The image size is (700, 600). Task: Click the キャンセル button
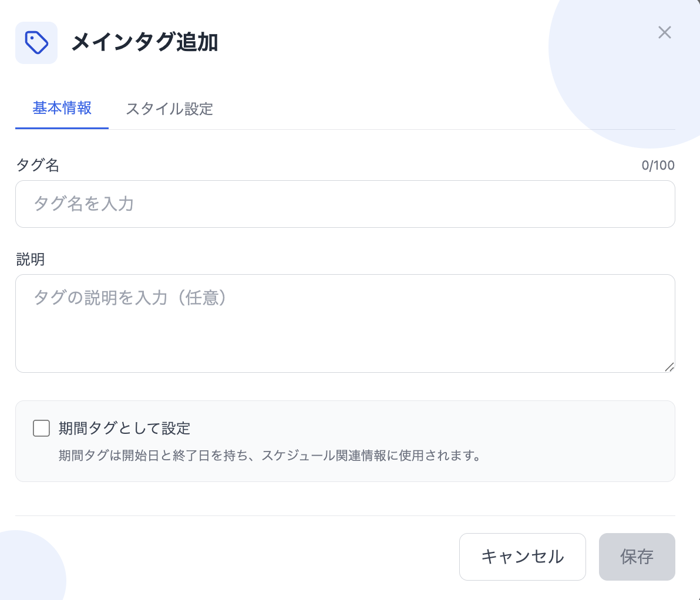click(x=522, y=557)
